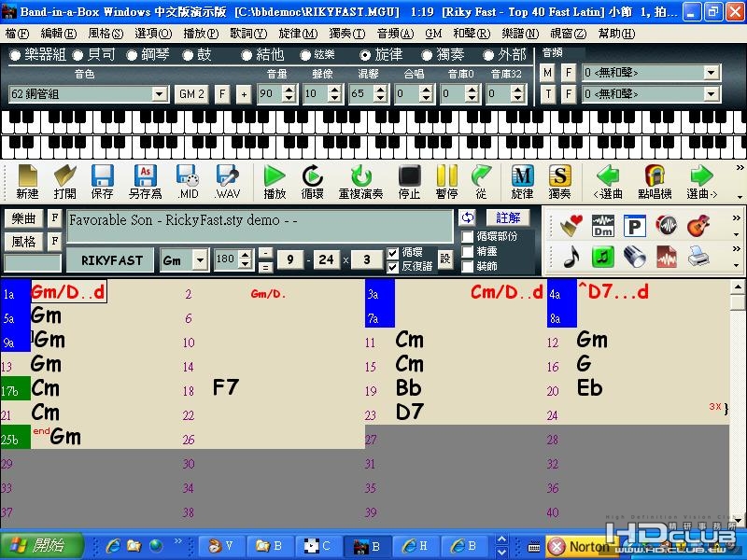Click the 循環 loop playback icon

coord(313,181)
